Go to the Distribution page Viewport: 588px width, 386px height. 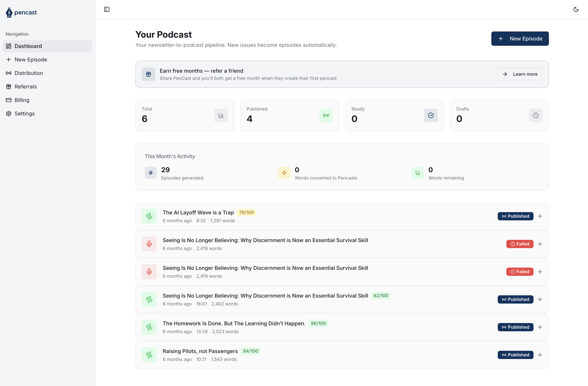click(47, 73)
